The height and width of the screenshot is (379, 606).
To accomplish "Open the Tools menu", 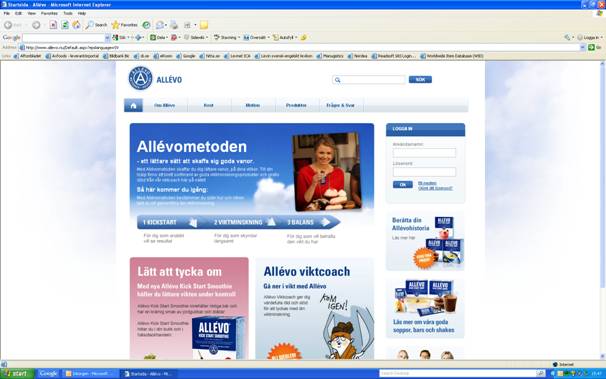I will (x=68, y=14).
